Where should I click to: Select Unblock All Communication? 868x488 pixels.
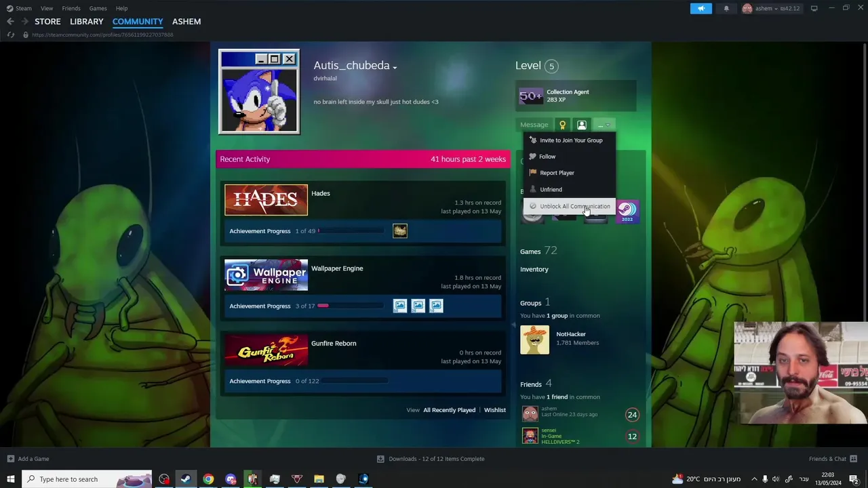point(570,206)
